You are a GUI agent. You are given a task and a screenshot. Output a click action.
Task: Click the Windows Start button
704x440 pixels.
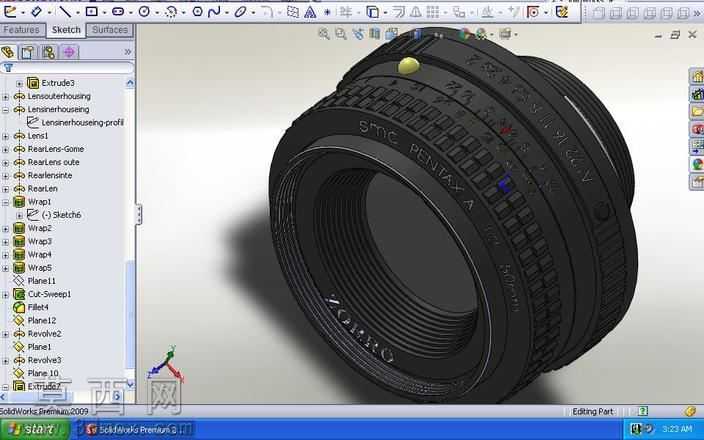pos(35,429)
